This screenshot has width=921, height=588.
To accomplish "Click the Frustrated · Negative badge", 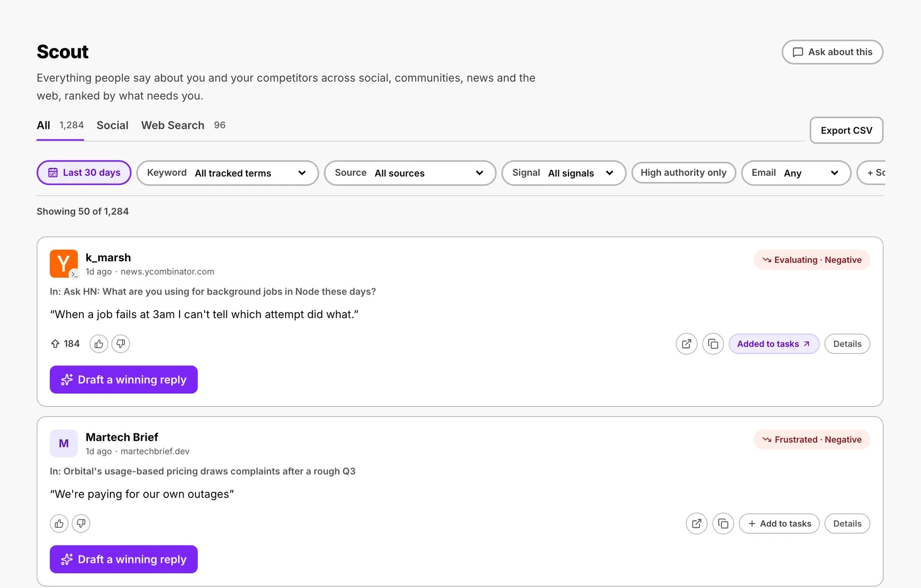I will click(812, 440).
